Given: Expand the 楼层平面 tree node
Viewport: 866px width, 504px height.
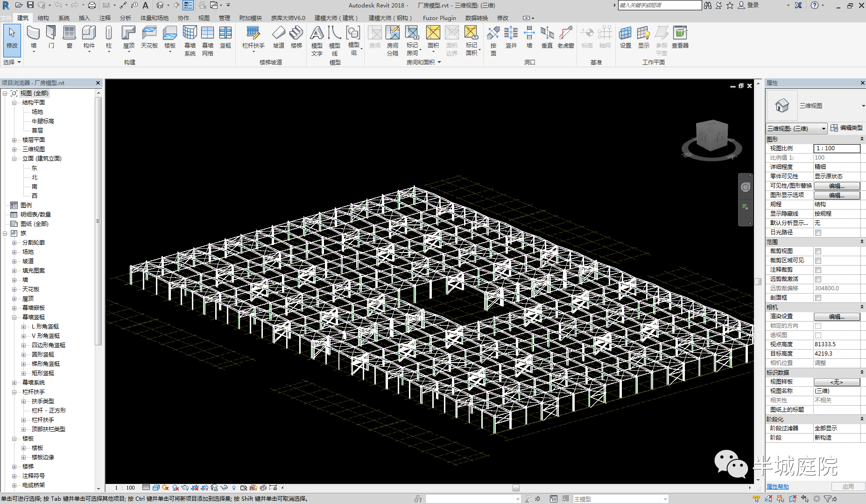Looking at the screenshot, I should click(14, 140).
